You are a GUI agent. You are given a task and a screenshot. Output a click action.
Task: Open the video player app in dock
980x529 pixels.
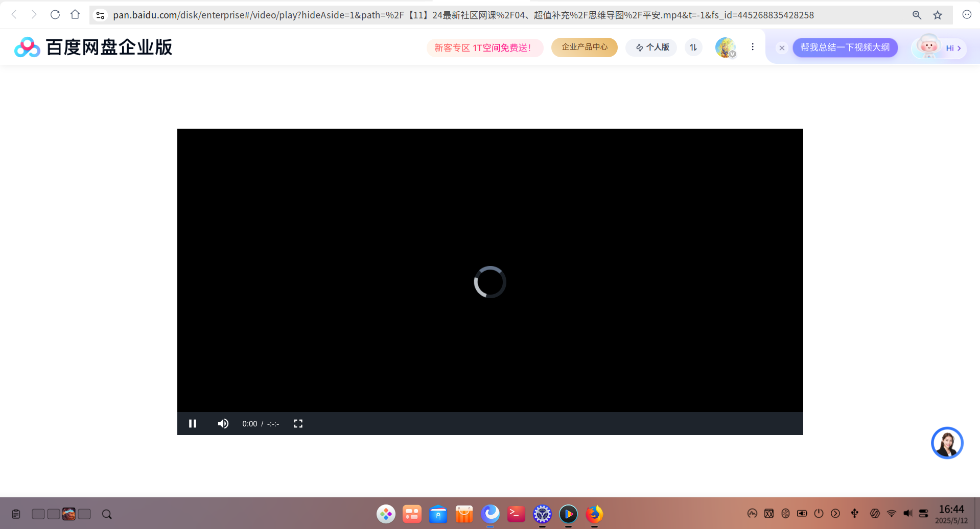point(568,514)
